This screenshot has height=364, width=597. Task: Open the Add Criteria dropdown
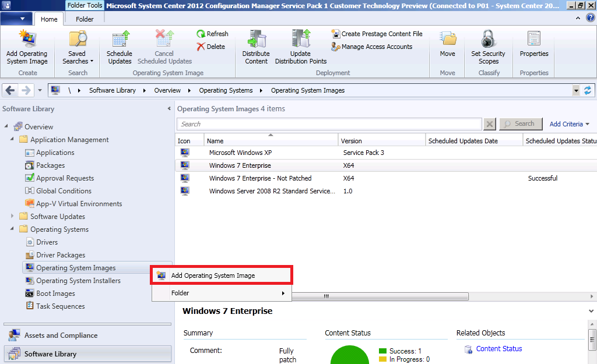tap(569, 124)
